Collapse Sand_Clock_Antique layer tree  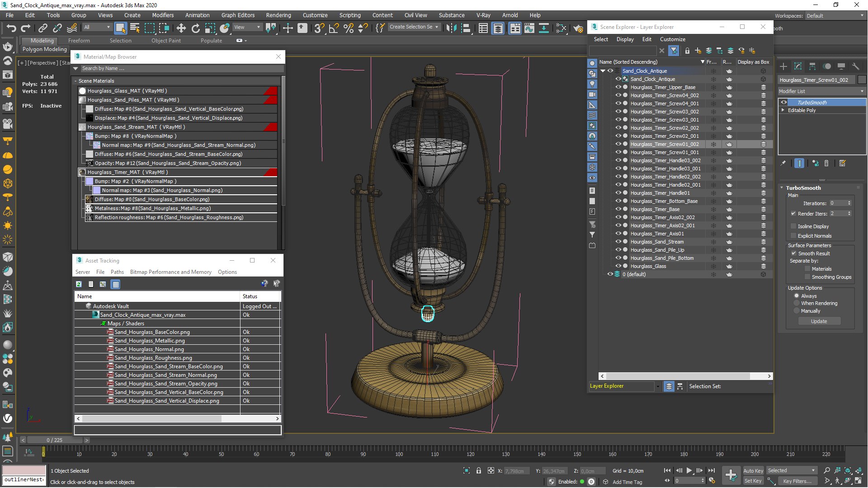coord(603,71)
